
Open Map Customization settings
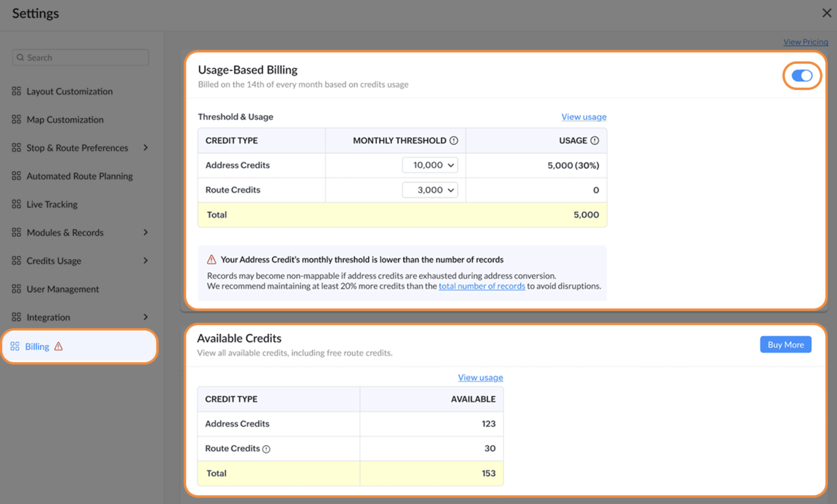tap(65, 120)
